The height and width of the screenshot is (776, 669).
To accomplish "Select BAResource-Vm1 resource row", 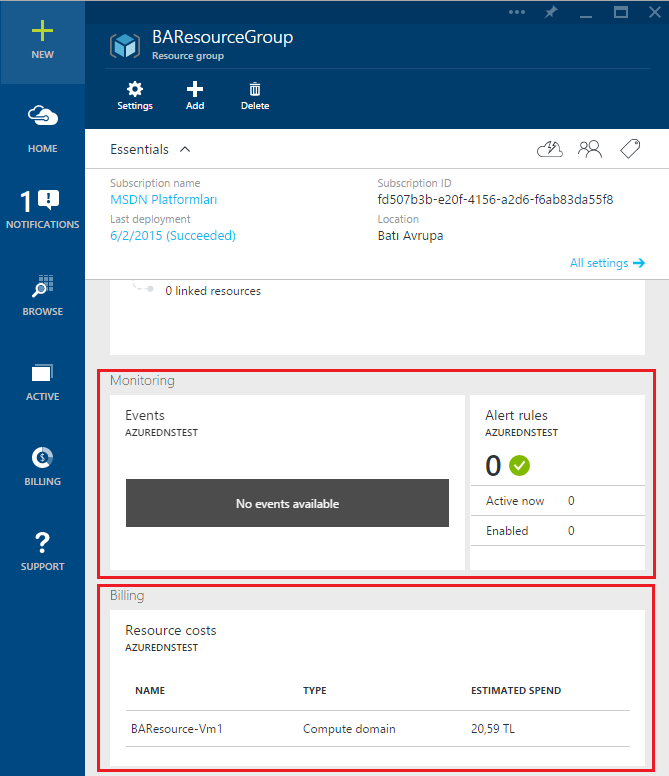I will pos(378,729).
